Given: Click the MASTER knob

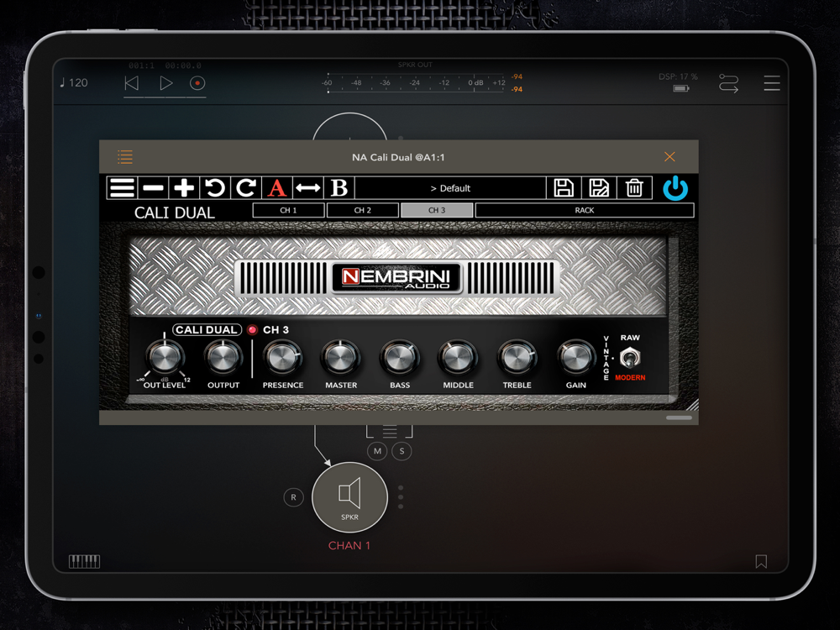Looking at the screenshot, I should (341, 358).
